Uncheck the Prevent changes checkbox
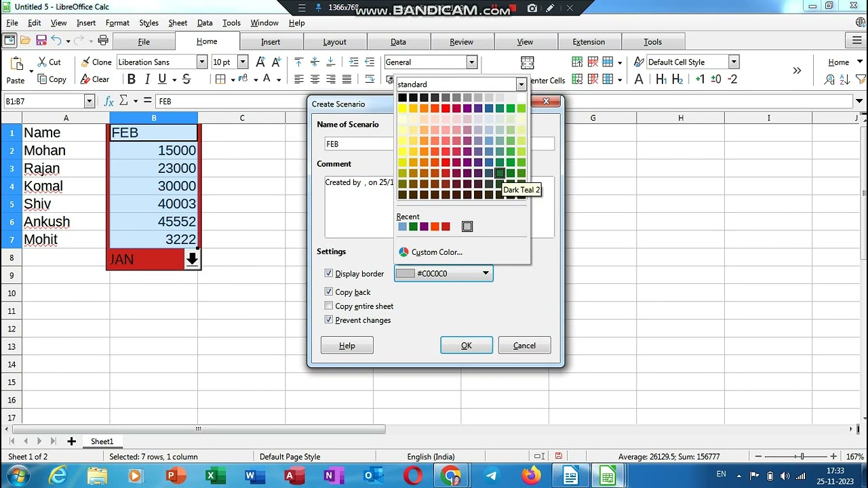This screenshot has height=488, width=868. [x=329, y=320]
